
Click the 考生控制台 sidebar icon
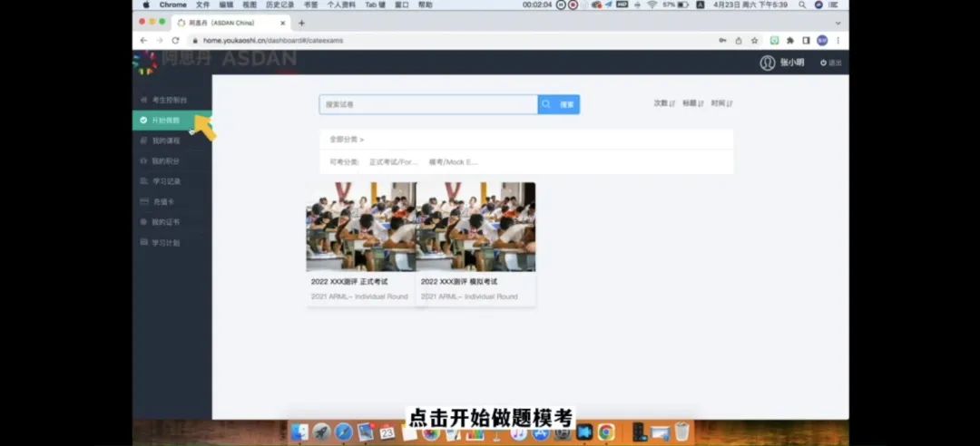(143, 100)
